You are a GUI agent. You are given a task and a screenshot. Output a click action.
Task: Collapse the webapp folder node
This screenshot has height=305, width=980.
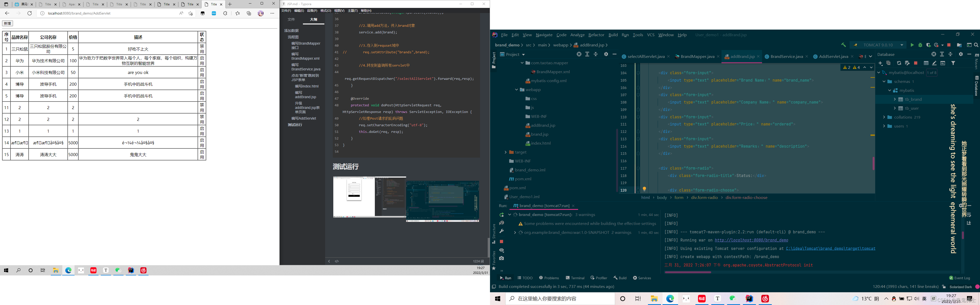tap(516, 90)
